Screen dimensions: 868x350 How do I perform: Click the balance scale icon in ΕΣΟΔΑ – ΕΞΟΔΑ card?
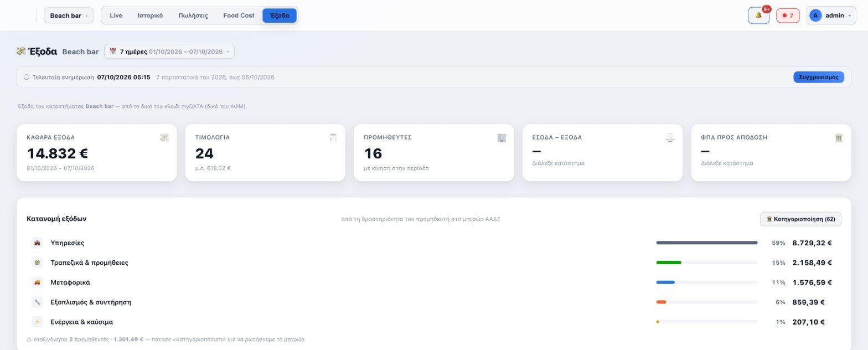point(670,137)
